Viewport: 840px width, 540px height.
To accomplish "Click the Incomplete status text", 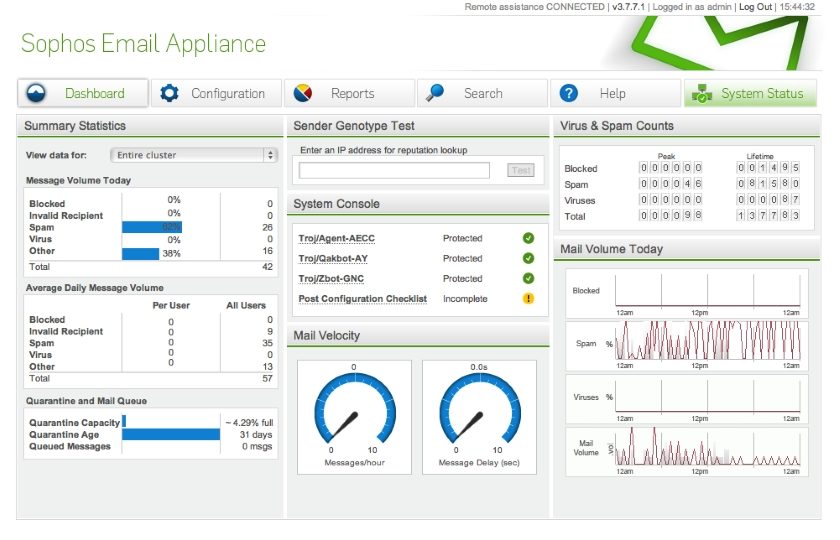I will pyautogui.click(x=465, y=299).
